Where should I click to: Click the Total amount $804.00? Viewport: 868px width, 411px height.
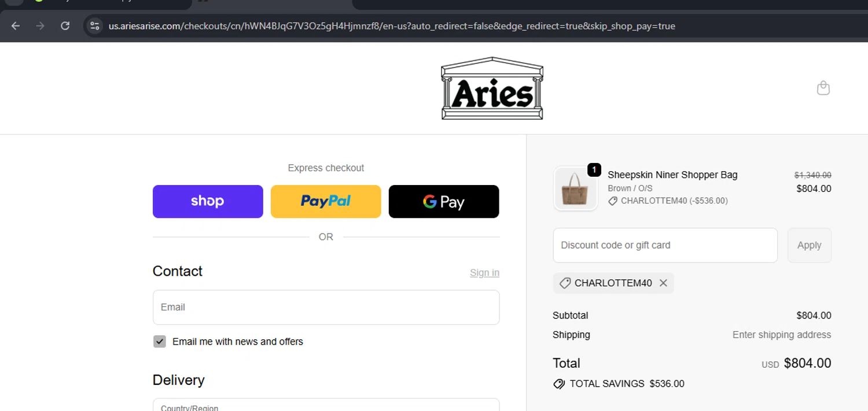click(807, 363)
